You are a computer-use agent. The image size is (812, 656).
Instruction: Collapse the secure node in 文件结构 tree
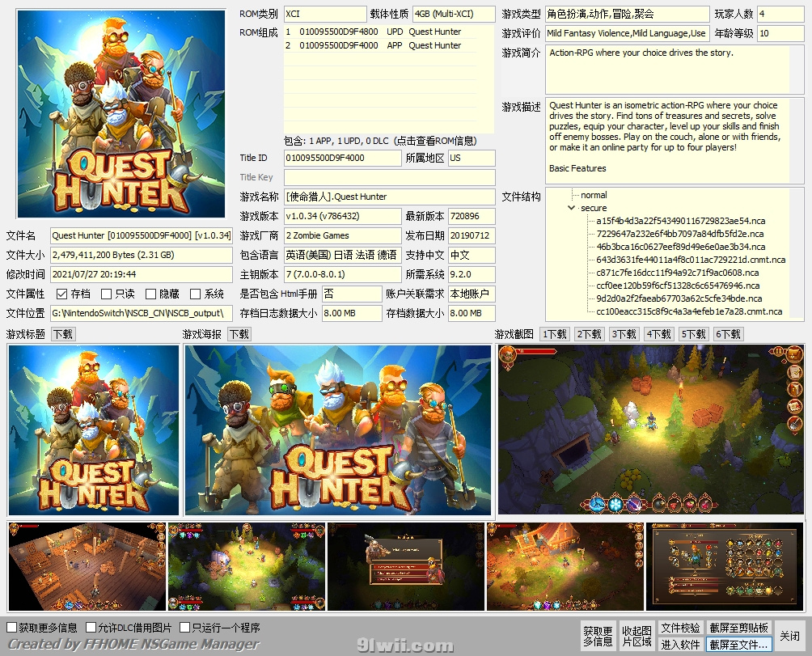tap(572, 207)
